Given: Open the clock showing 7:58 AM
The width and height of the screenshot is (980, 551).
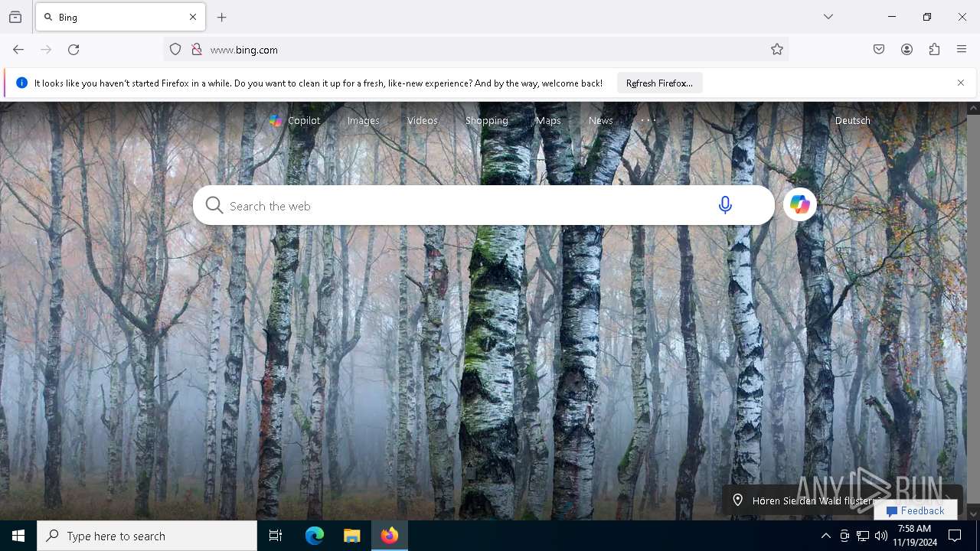Looking at the screenshot, I should 915,536.
